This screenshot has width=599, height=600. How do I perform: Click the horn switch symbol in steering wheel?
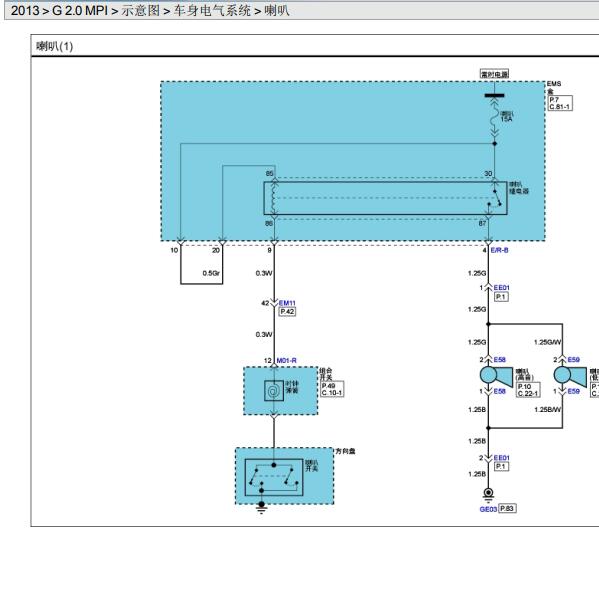click(x=274, y=477)
